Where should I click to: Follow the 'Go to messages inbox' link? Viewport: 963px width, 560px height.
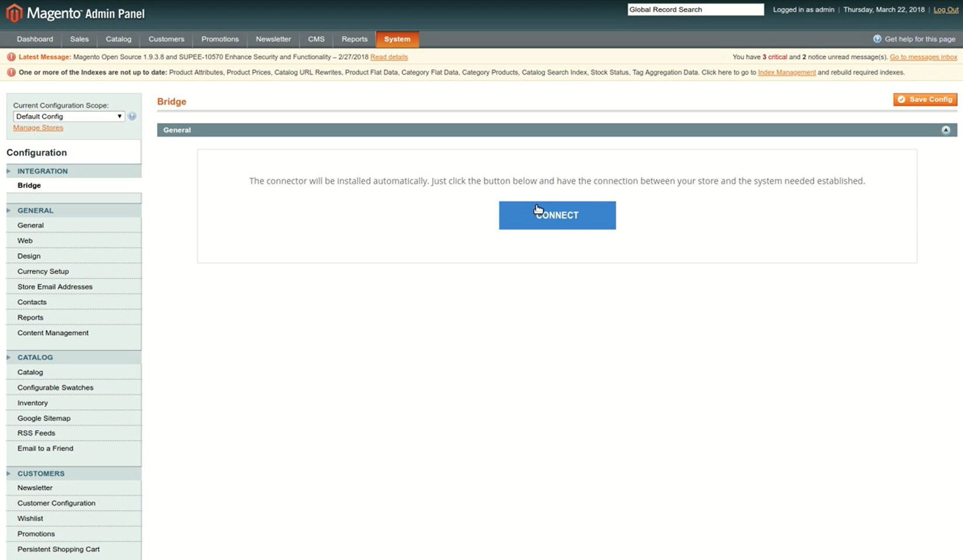coord(923,57)
